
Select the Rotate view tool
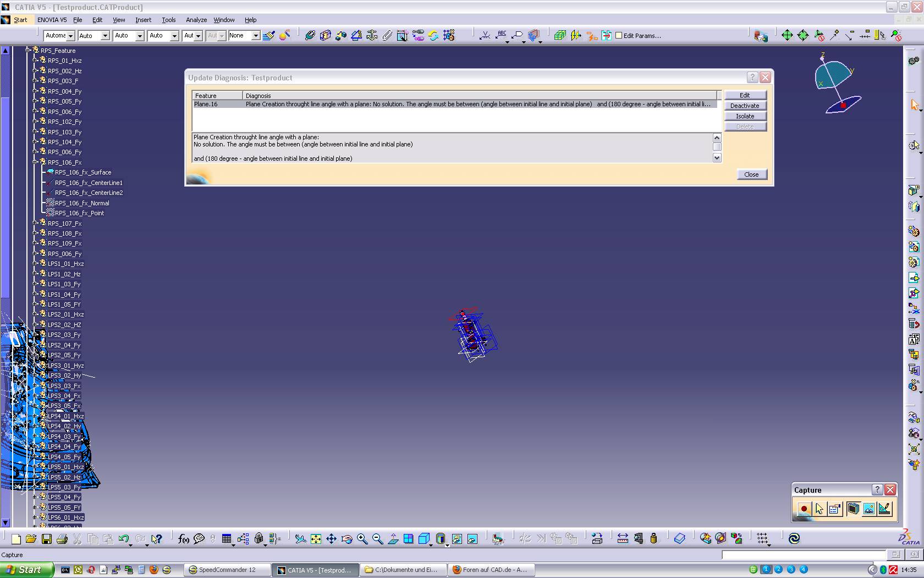coord(346,539)
